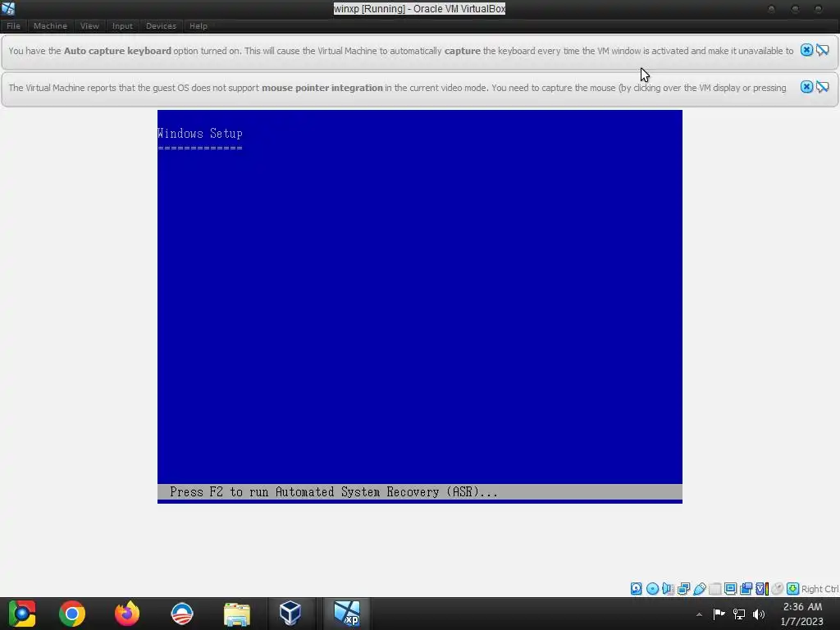840x630 pixels.
Task: Open the first colorful Chrome-style icon in the taskbar
Action: pos(22,614)
